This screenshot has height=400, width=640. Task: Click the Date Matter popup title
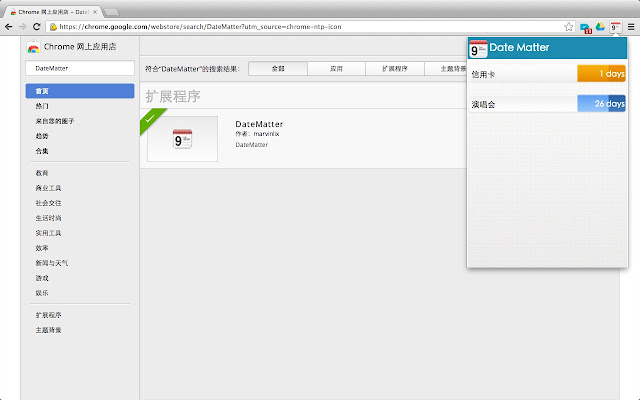coord(519,47)
